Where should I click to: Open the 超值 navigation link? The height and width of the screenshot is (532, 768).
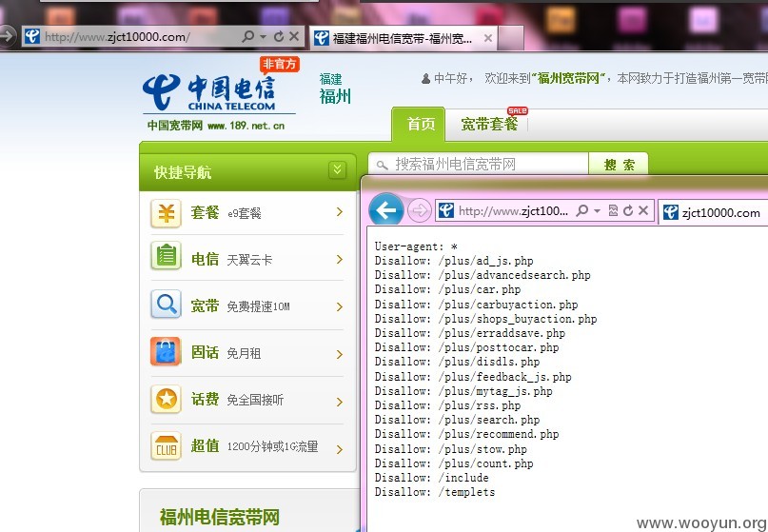pos(205,445)
